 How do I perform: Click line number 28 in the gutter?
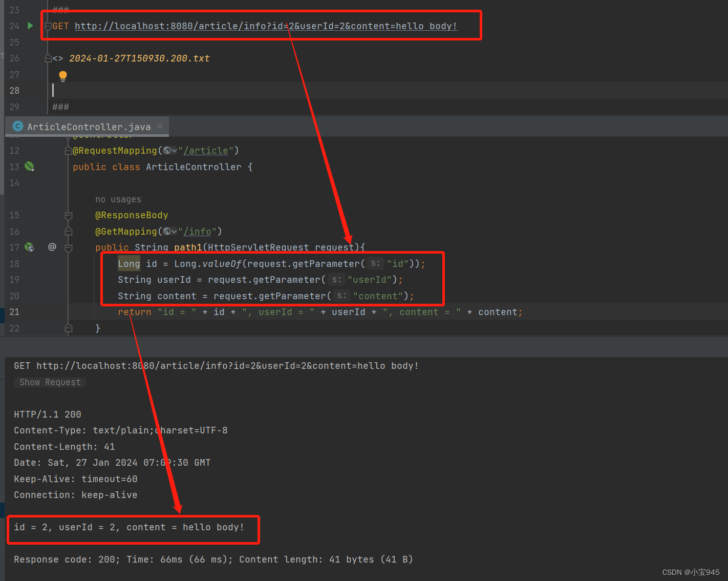pos(14,91)
